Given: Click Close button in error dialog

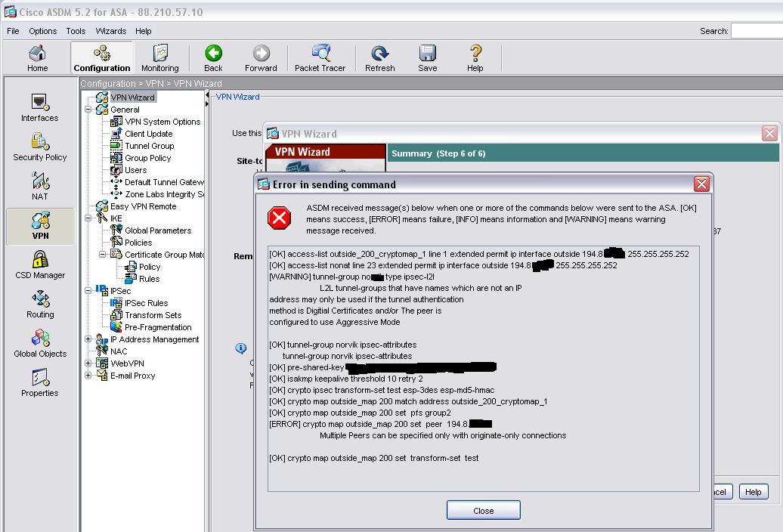Looking at the screenshot, I should click(484, 511).
